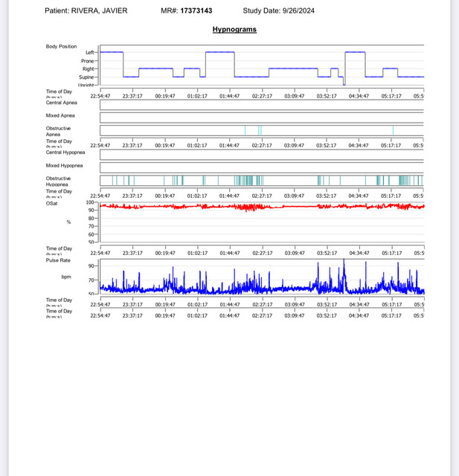Click the red OSat trace line
This screenshot has width=459, height=476.
(x=263, y=207)
